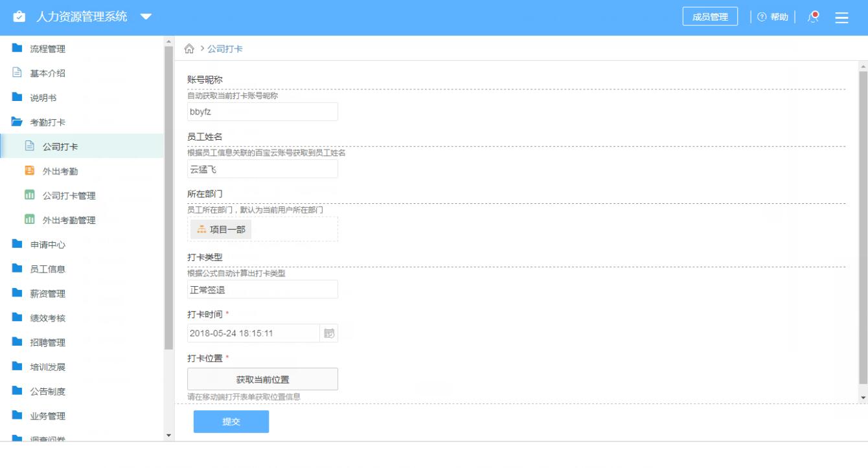
Task: Click the 申请中心 folder icon
Action: [x=18, y=245]
